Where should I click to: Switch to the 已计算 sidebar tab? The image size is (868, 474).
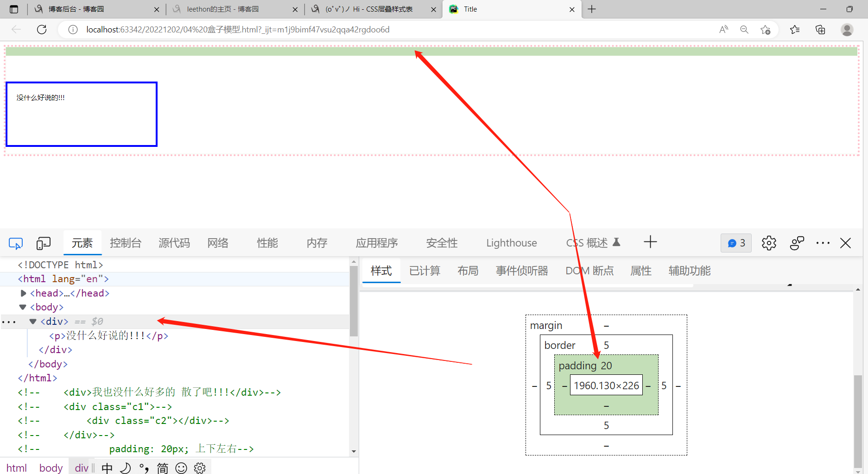(x=424, y=271)
